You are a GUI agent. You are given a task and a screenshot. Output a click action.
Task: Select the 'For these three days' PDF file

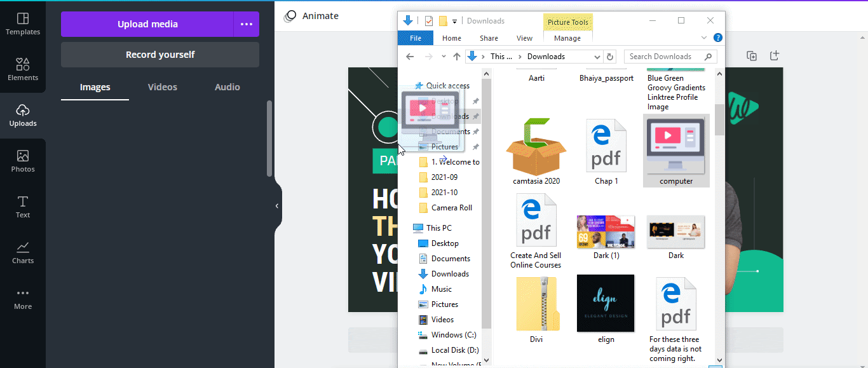676,319
